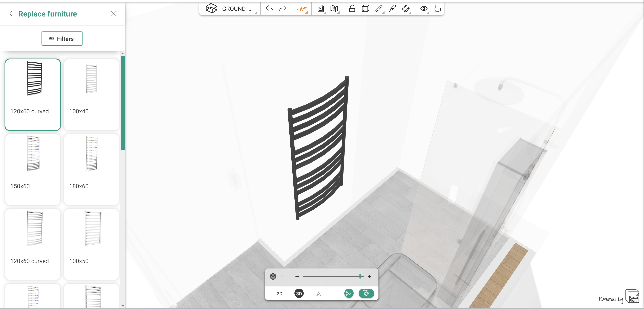644x309 pixels.
Task: Open the floor plan document tool
Action: click(321, 9)
